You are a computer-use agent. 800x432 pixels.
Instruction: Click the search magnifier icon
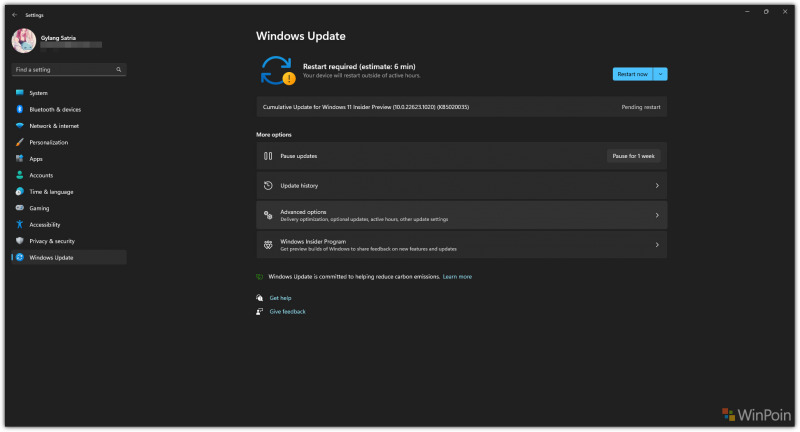pyautogui.click(x=118, y=69)
